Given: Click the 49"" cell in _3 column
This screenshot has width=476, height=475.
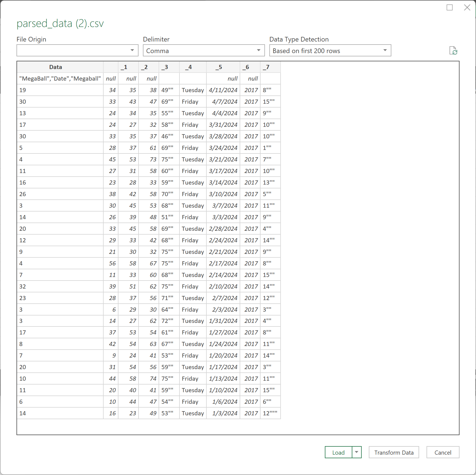Looking at the screenshot, I should pyautogui.click(x=169, y=90).
